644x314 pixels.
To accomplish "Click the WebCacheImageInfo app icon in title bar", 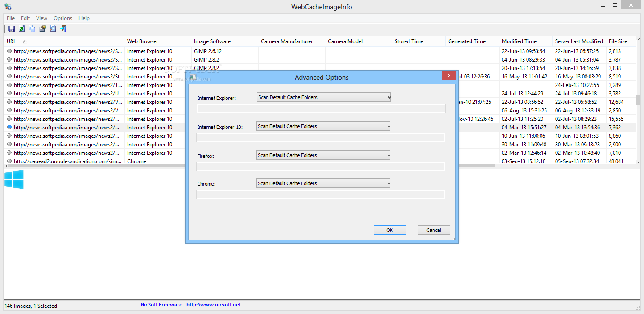I will click(x=8, y=7).
